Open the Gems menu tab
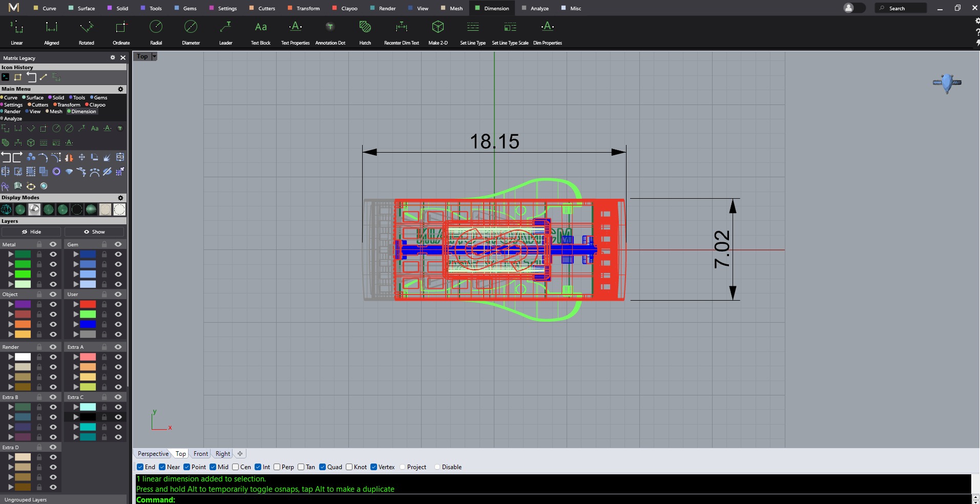This screenshot has height=504, width=980. coord(185,8)
